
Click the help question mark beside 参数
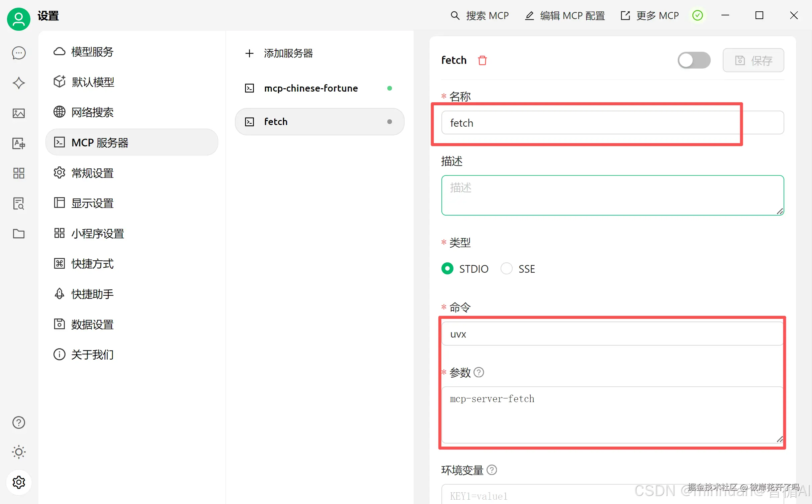[479, 372]
